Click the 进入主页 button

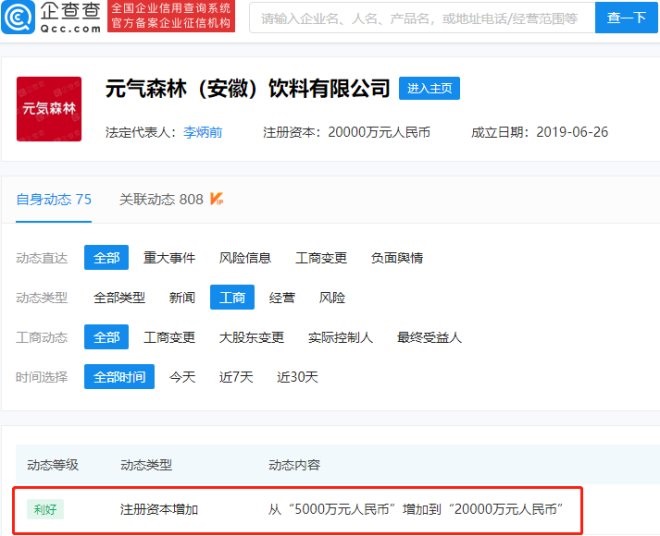[429, 89]
